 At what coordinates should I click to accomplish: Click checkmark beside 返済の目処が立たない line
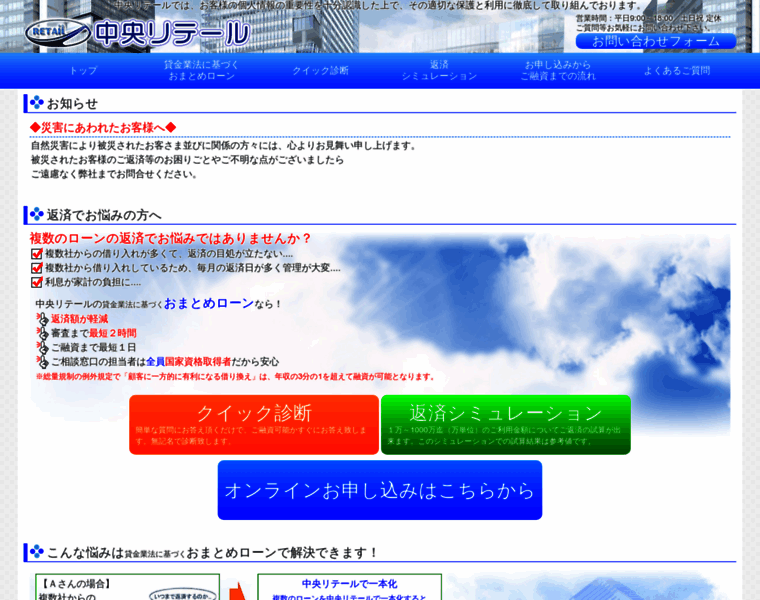(x=37, y=253)
